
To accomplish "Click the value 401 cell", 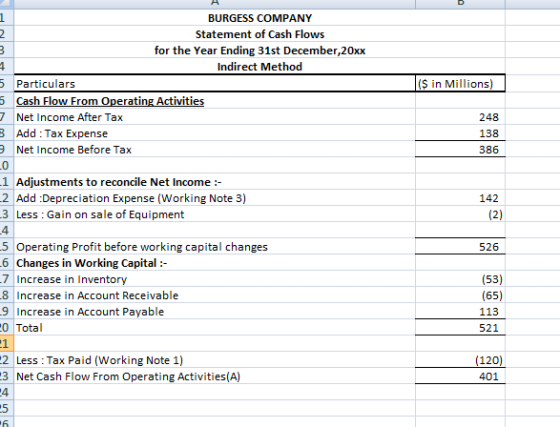I will click(x=460, y=376).
